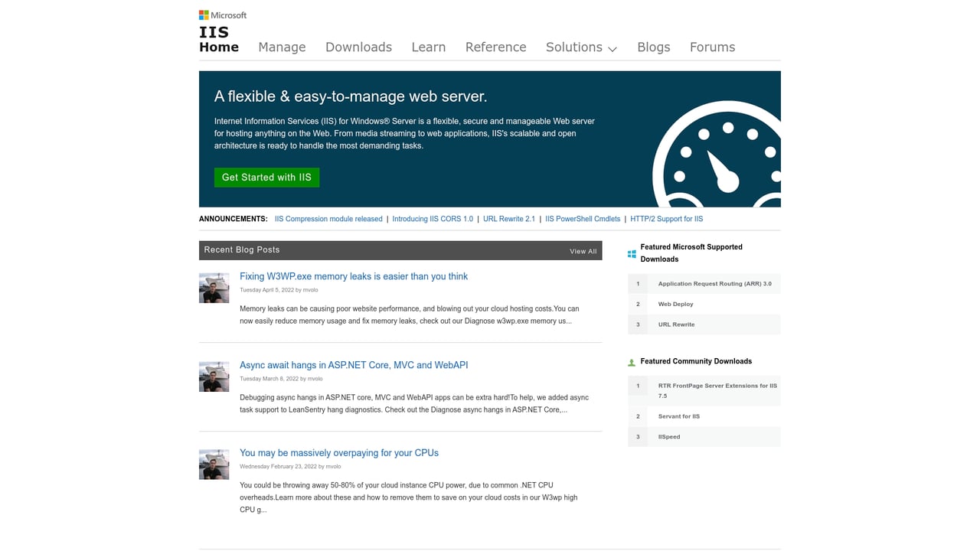Open the URL Rewrite 2.1 announcement link
The width and height of the screenshot is (980, 551).
coord(508,218)
